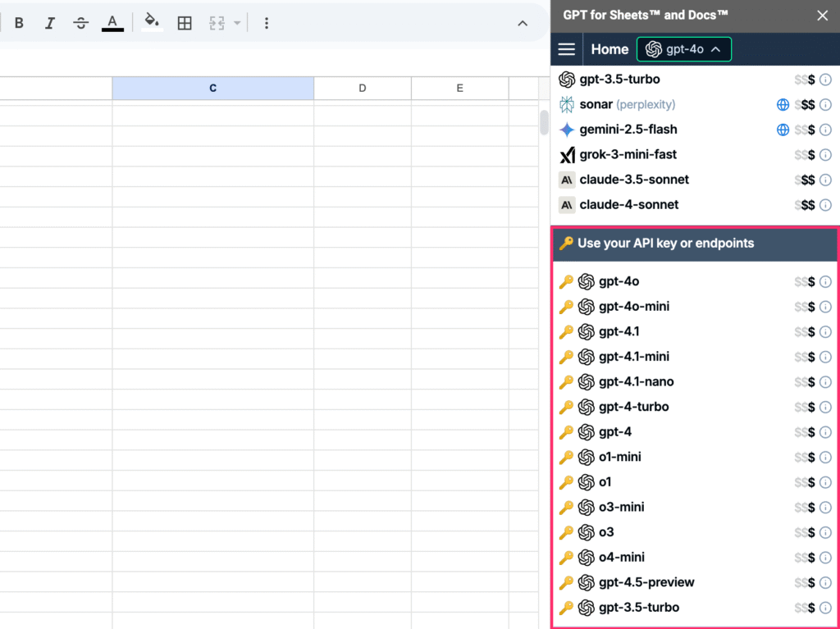Select gpt-4o-mini under API key models
This screenshot has width=840, height=629.
[695, 307]
